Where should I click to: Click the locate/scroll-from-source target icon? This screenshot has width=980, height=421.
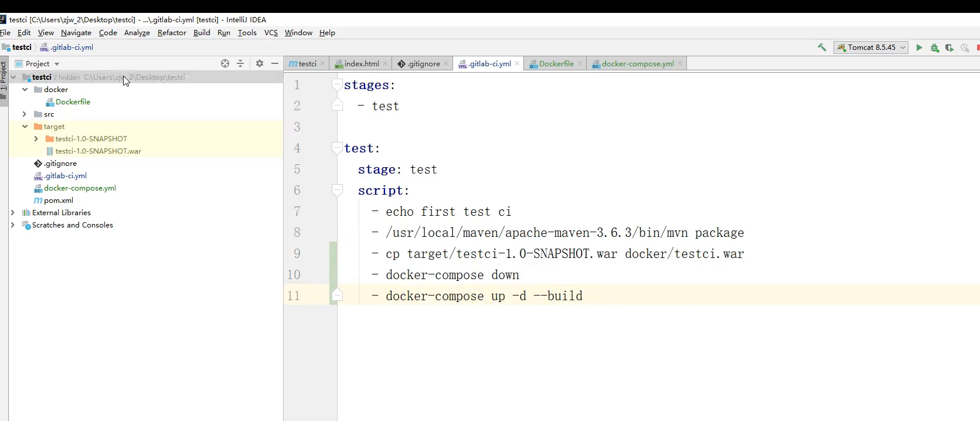(225, 63)
